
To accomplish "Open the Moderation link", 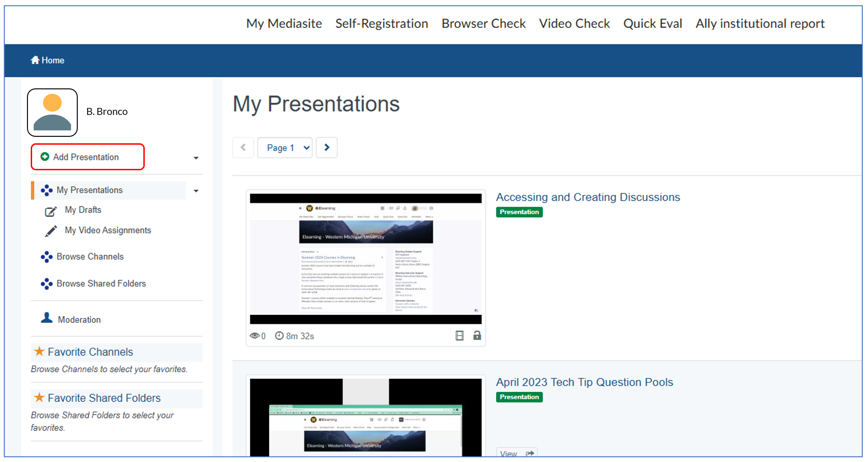I will (x=79, y=320).
